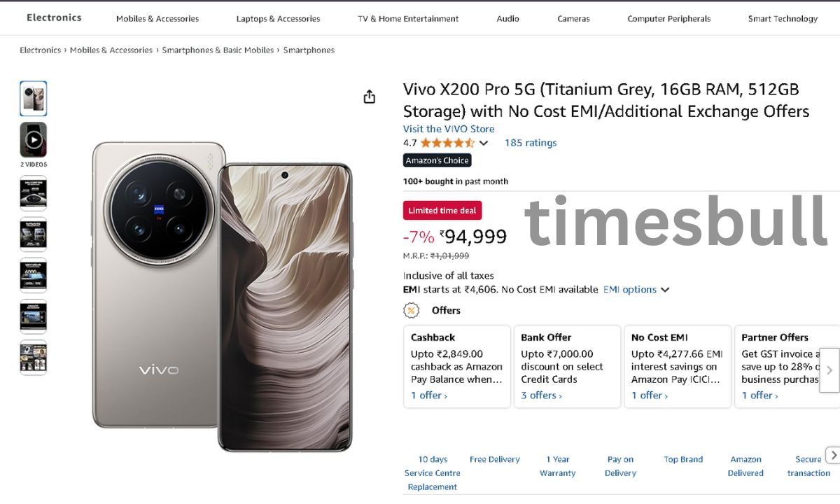Open the Laptops & Accessories menu
Image resolution: width=840 pixels, height=504 pixels.
[278, 19]
